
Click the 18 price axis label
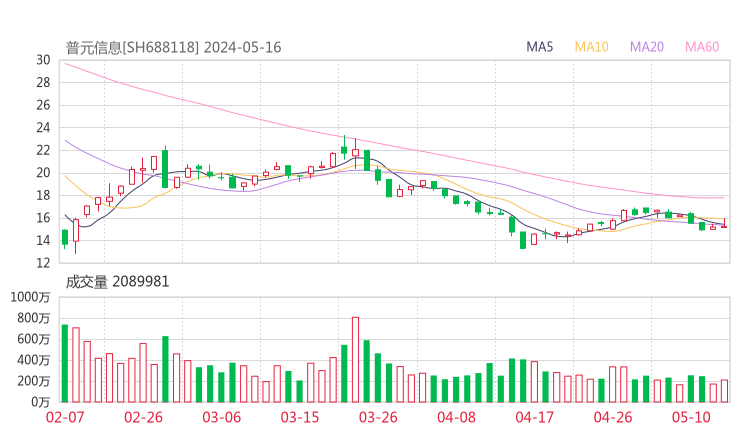pos(43,195)
